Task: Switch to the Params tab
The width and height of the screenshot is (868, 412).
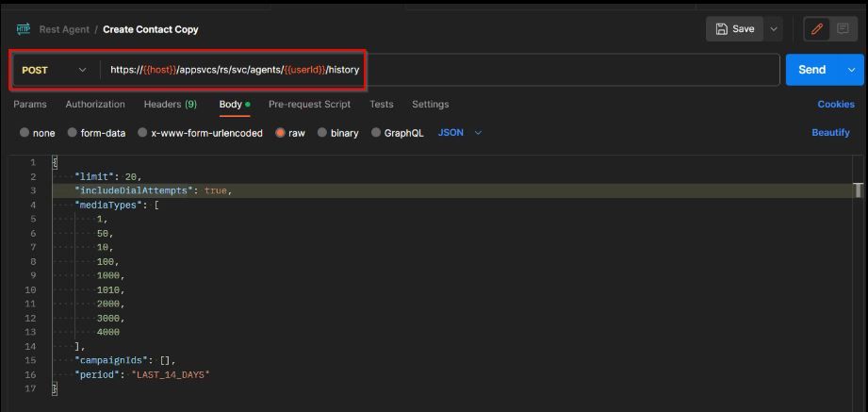Action: pos(30,104)
